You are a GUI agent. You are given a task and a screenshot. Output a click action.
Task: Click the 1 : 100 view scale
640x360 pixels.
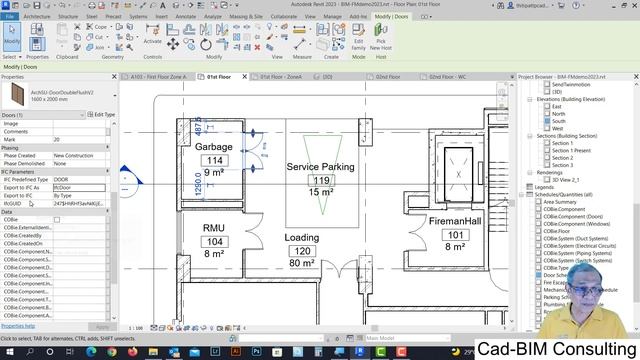pos(136,328)
